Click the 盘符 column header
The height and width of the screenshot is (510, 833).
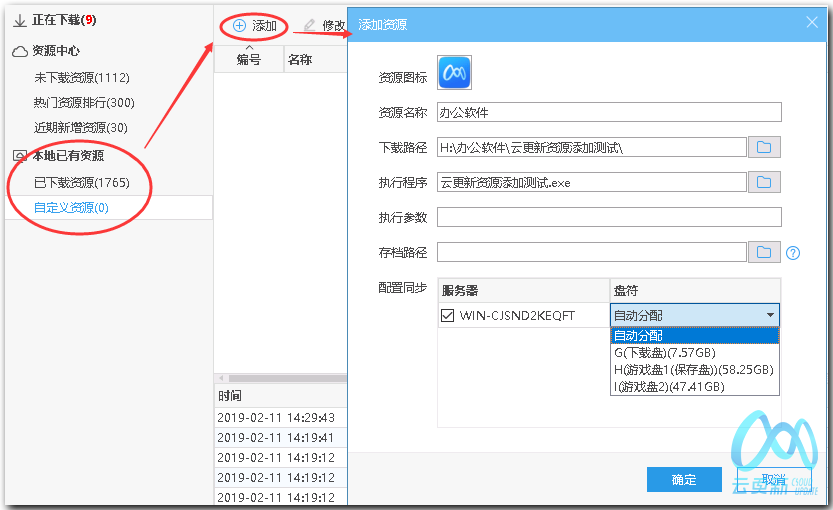pyautogui.click(x=695, y=291)
